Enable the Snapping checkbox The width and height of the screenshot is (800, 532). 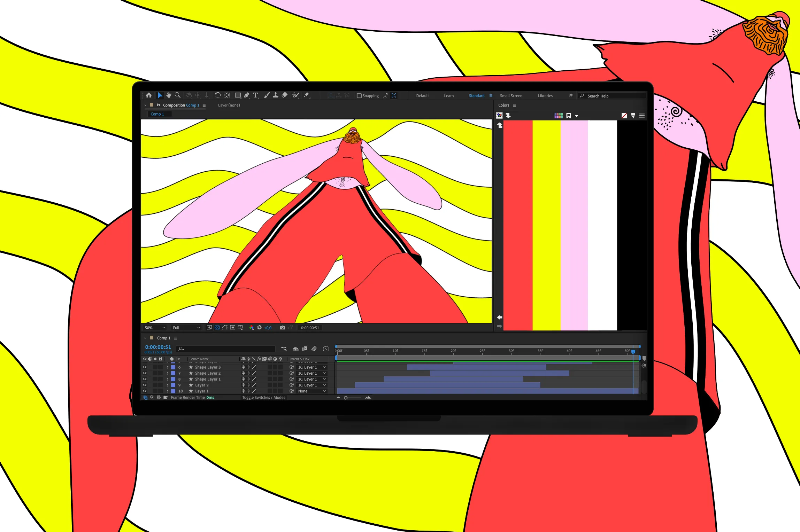359,96
